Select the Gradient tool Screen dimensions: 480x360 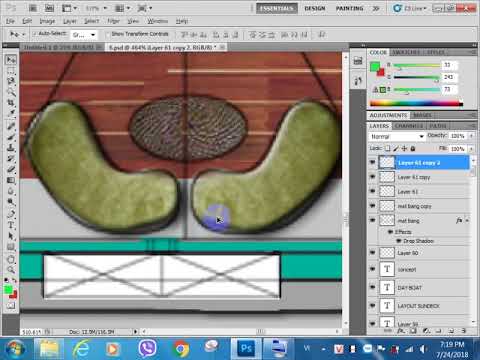click(x=11, y=180)
